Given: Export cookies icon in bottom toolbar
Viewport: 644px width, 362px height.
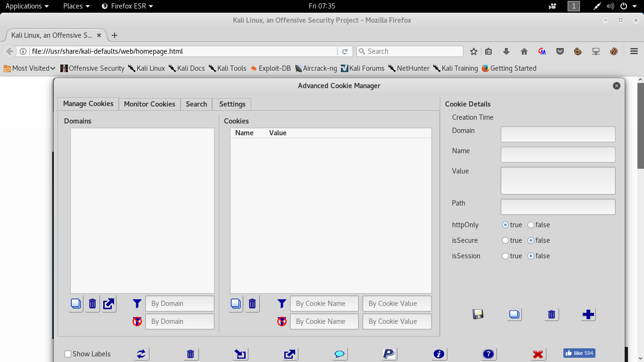Looking at the screenshot, I should pos(290,354).
